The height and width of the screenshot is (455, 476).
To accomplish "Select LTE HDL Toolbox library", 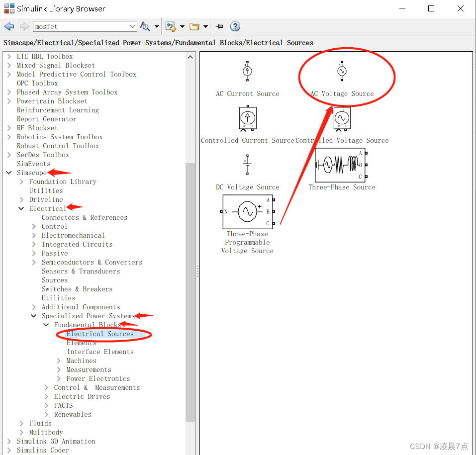I will pyautogui.click(x=45, y=57).
